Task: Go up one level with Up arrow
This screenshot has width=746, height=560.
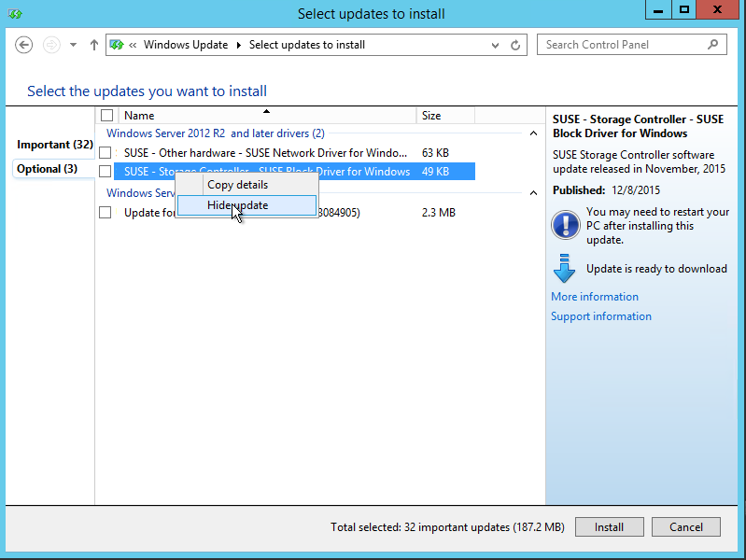Action: click(94, 45)
